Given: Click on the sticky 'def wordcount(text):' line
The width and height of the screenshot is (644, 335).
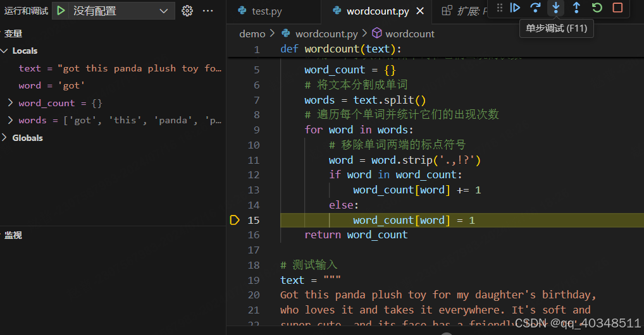Looking at the screenshot, I should click(x=341, y=49).
